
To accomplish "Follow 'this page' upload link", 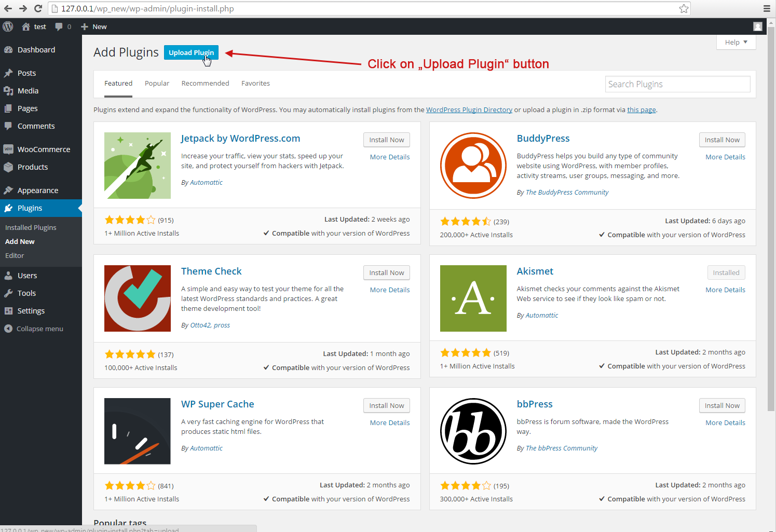I will (x=642, y=110).
